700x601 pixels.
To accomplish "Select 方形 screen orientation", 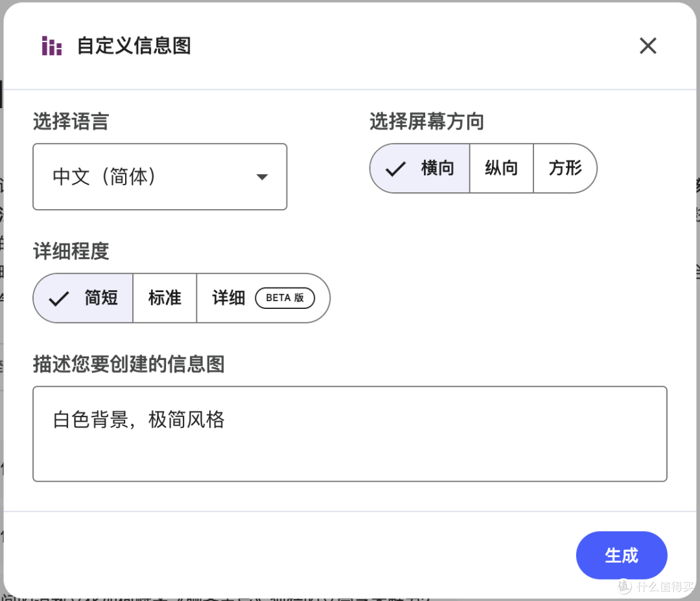I will (565, 168).
